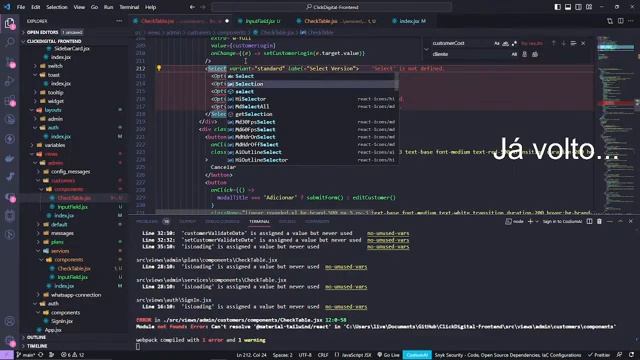Open the Extensions view in activity bar
This screenshot has width=640, height=360.
pos(9,100)
